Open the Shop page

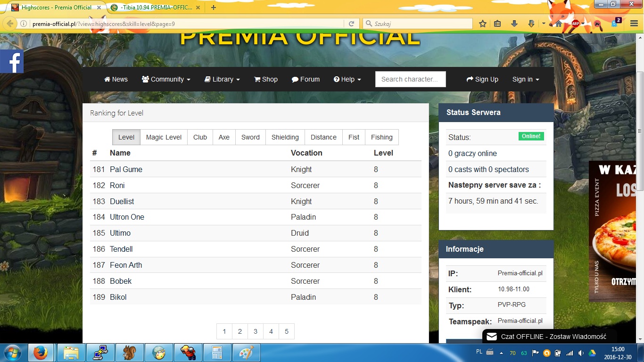(266, 79)
